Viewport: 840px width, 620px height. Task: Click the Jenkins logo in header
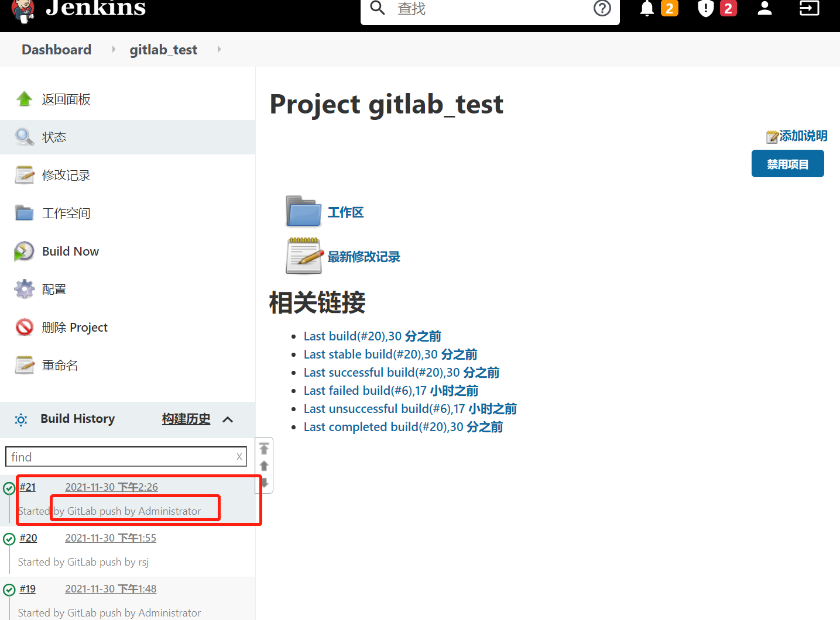pos(79,11)
